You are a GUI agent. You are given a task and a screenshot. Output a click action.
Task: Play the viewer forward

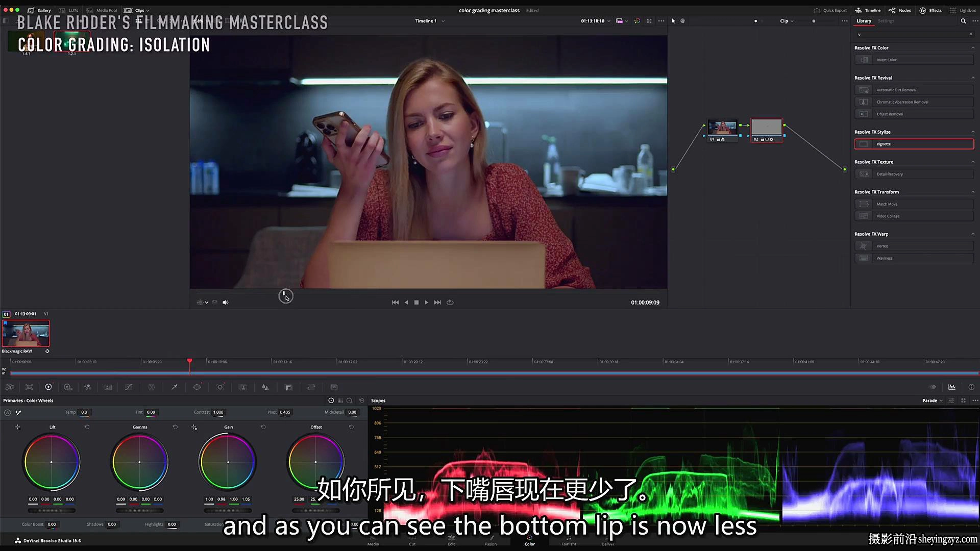pyautogui.click(x=427, y=303)
